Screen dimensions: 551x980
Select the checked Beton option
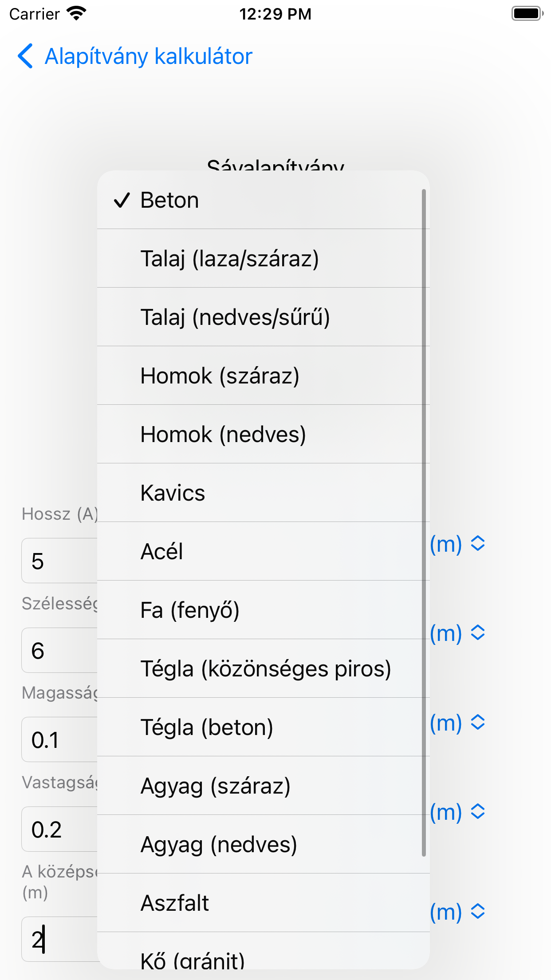coord(264,200)
